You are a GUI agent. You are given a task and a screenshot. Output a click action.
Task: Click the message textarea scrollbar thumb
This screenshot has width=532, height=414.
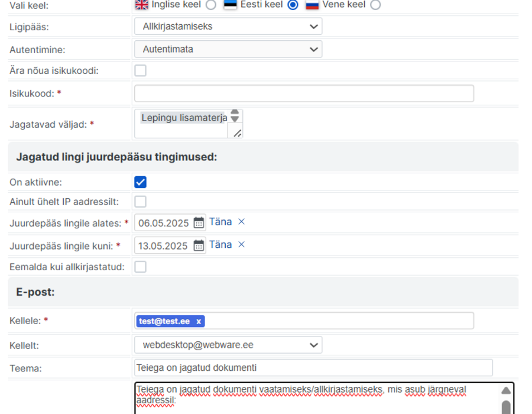(506, 407)
